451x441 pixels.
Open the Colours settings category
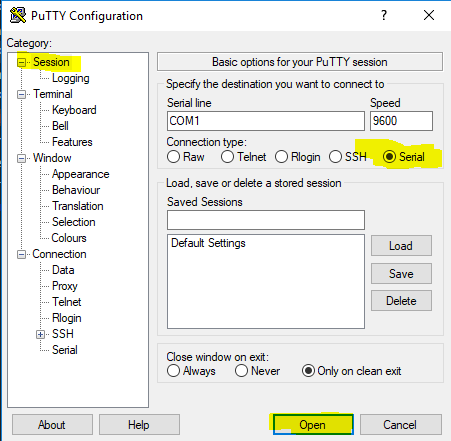tap(69, 238)
